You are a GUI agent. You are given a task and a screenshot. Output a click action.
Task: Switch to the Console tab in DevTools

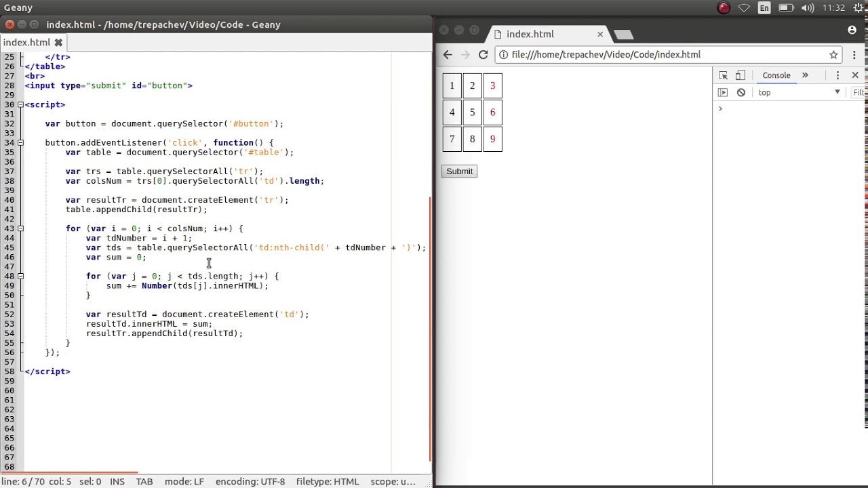pos(776,75)
